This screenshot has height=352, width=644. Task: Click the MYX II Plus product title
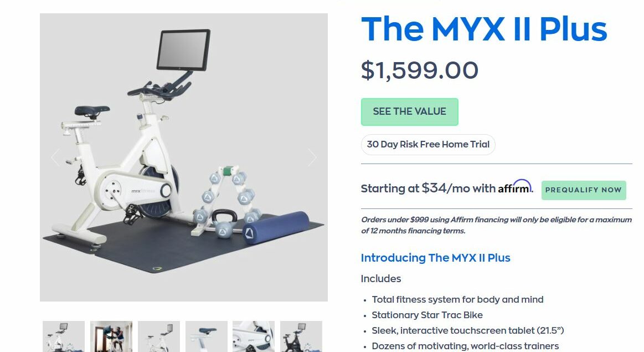coord(484,29)
